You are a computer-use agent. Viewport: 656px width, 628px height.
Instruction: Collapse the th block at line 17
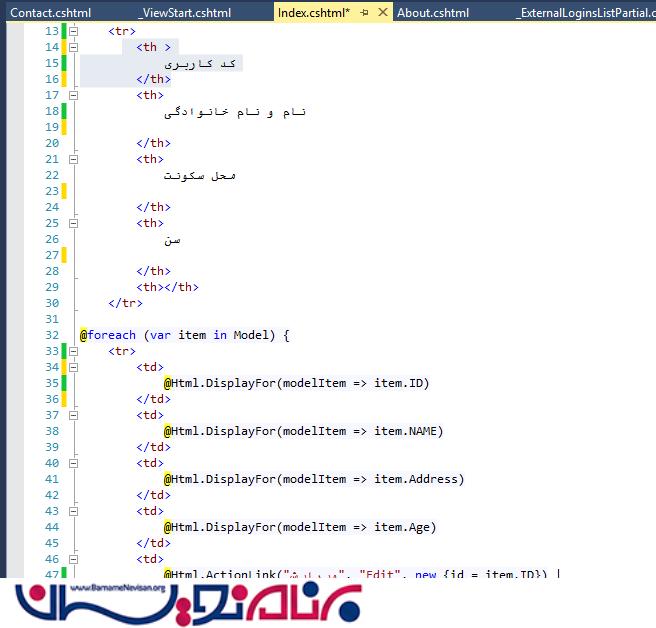point(73,95)
